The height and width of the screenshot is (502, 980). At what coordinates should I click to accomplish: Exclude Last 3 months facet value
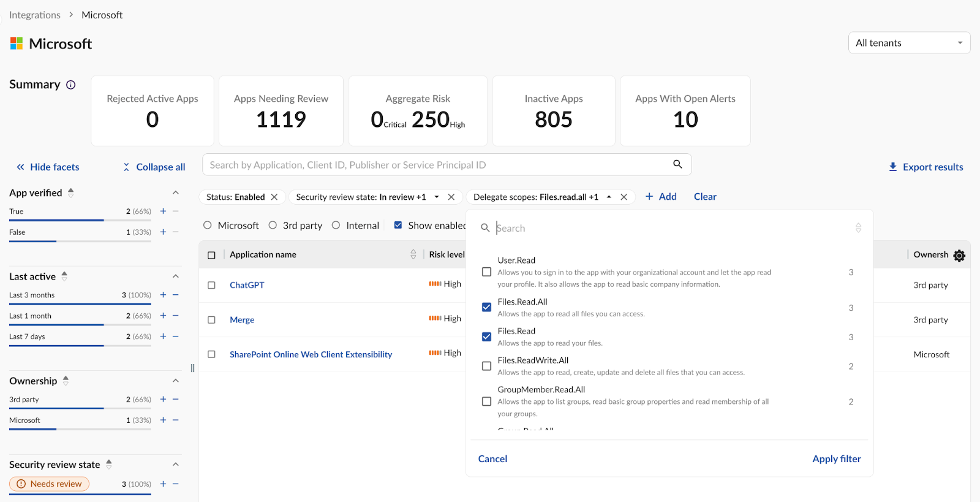176,295
